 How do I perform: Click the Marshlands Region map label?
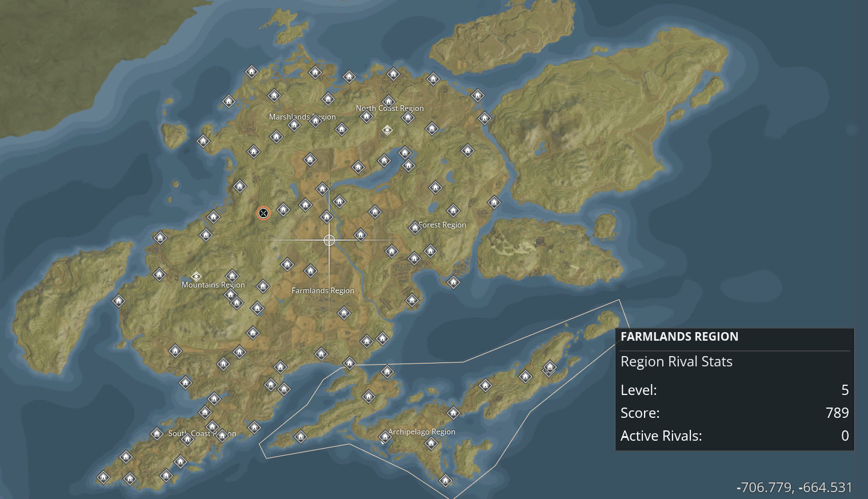pos(302,117)
